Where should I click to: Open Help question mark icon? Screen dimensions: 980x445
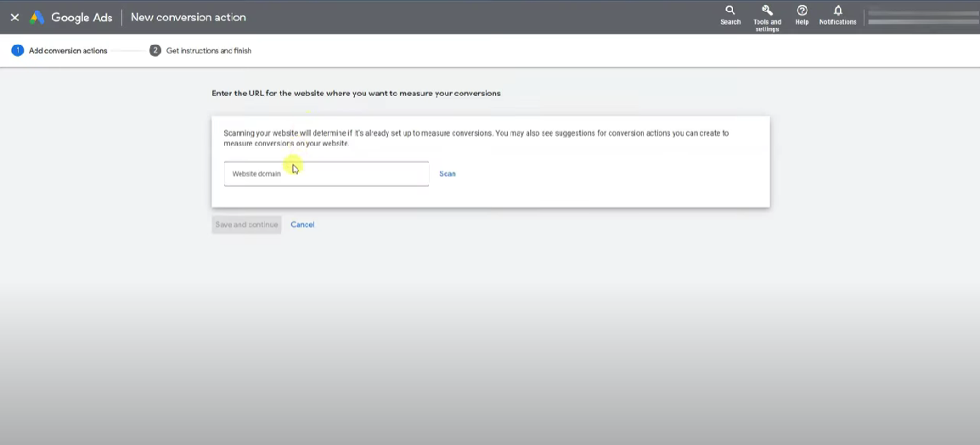coord(802,10)
